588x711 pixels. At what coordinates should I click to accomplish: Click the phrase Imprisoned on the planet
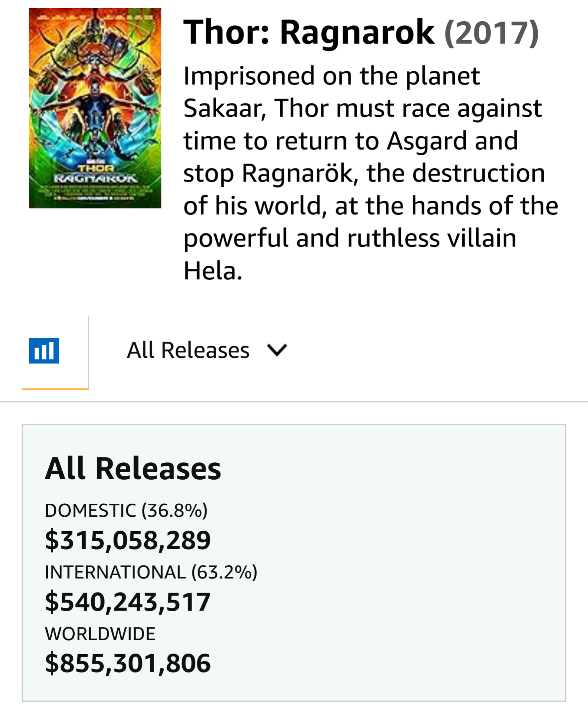coord(331,77)
